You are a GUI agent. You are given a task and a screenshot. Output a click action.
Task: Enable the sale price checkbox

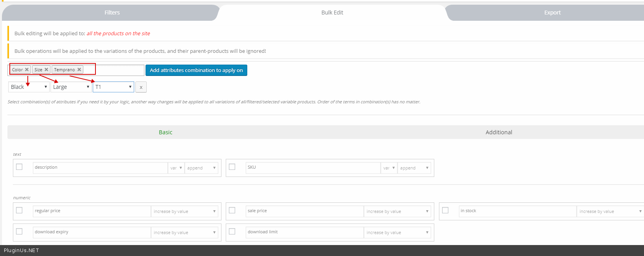point(232,211)
